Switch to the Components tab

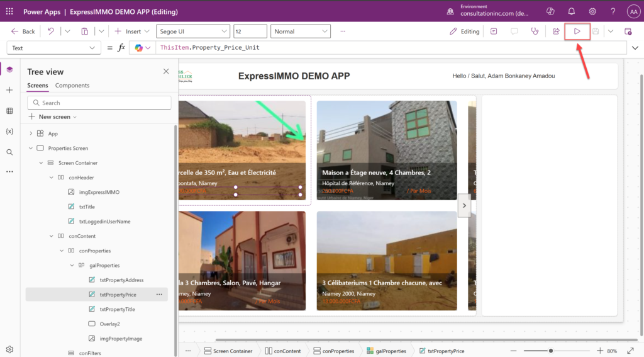[x=72, y=86]
